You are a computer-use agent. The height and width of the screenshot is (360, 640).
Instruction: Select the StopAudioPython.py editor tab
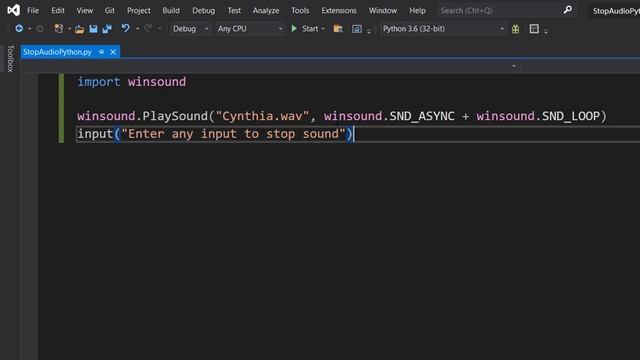(57, 52)
